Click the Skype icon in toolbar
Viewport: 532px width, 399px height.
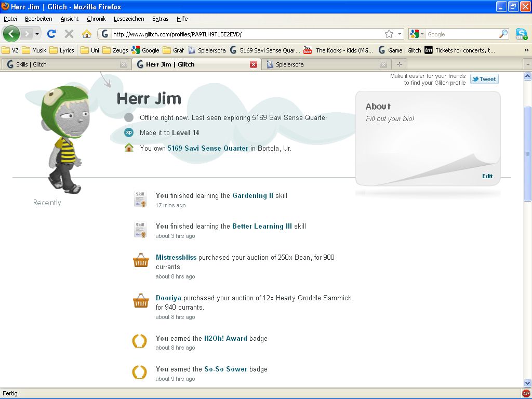(x=521, y=34)
